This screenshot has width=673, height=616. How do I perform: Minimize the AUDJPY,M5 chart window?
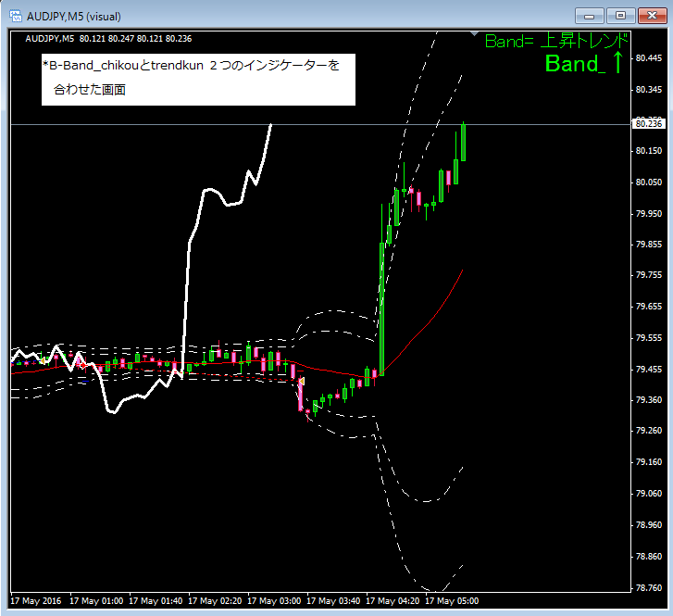click(590, 16)
